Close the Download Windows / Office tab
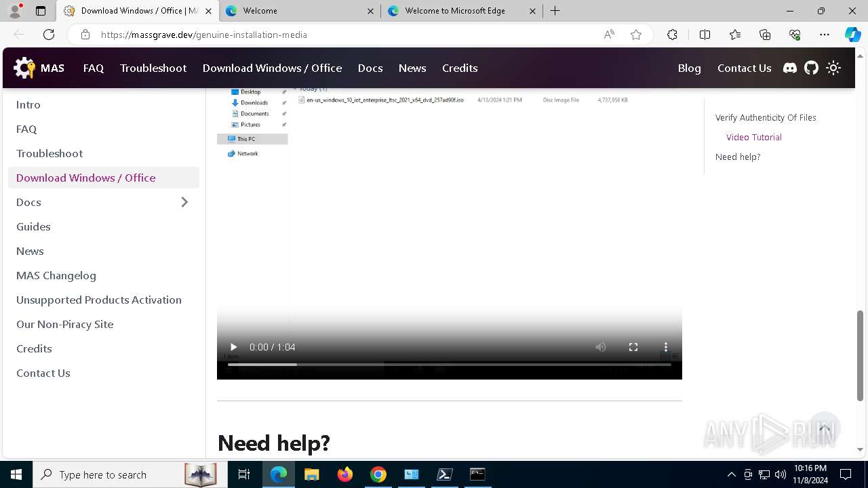The image size is (868, 488). pos(208,11)
